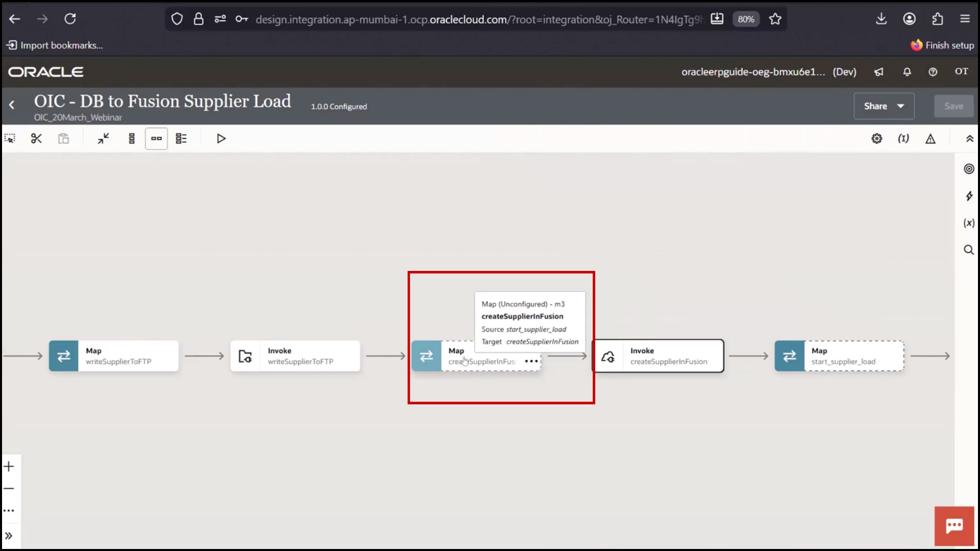The height and width of the screenshot is (551, 980).
Task: Select Map writeSupplierToFTP node
Action: click(x=114, y=356)
